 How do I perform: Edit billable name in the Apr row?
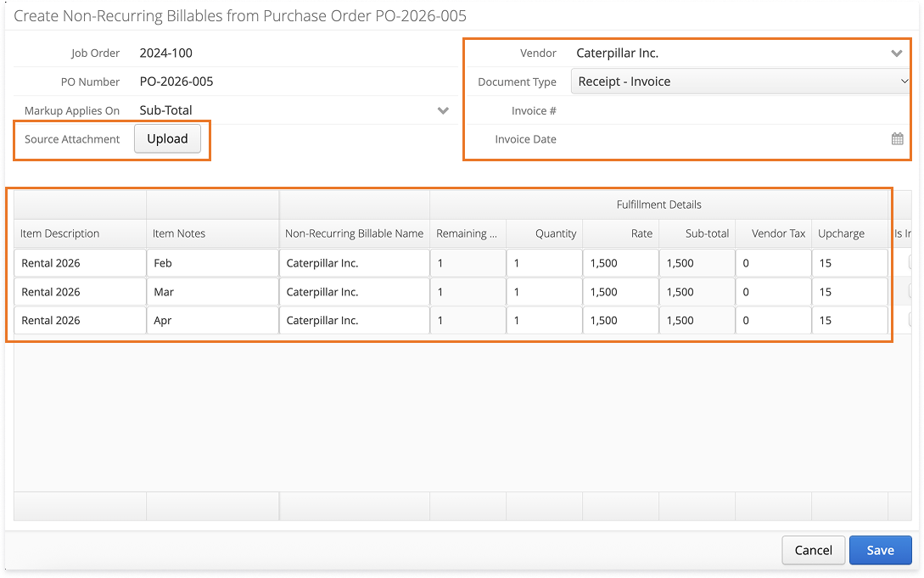(354, 320)
